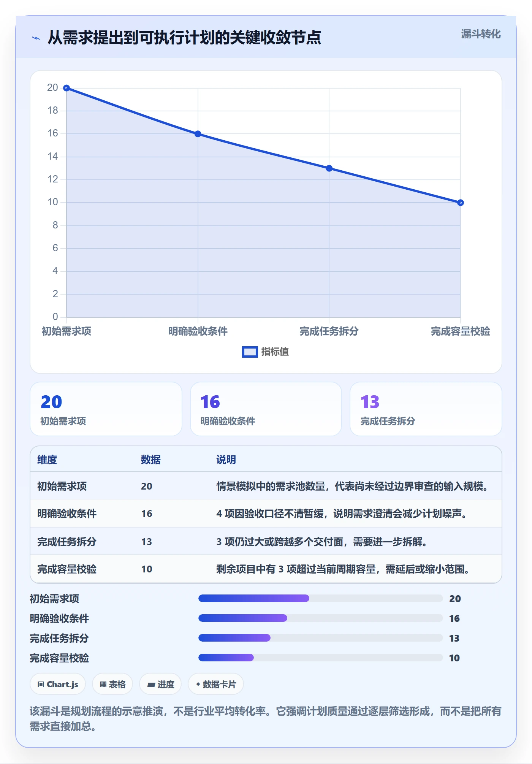The height and width of the screenshot is (764, 532).
Task: Select the 明确验收条件 table row cell
Action: click(x=67, y=514)
